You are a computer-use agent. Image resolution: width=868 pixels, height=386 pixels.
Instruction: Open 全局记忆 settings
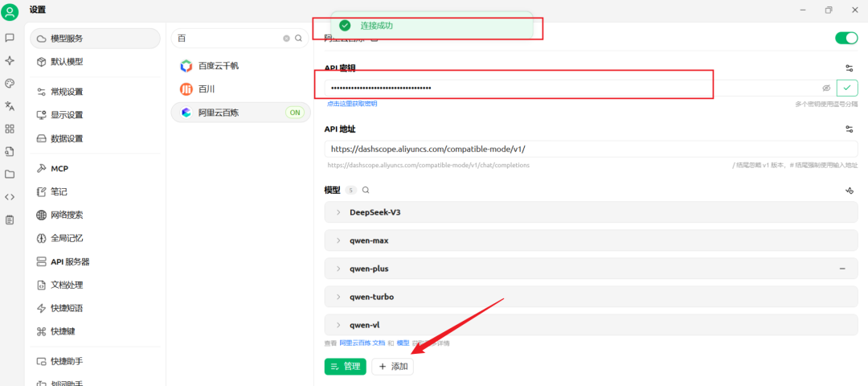[95, 238]
